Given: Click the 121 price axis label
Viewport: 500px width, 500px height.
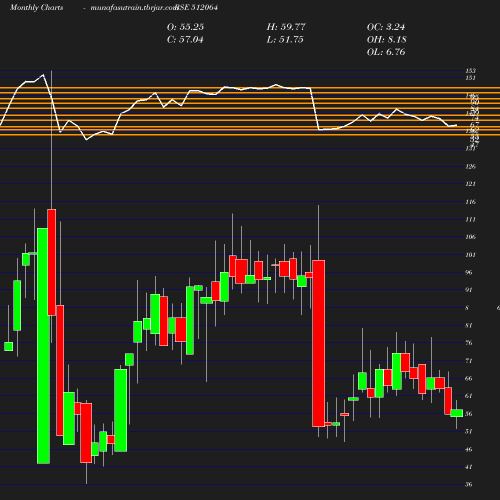Looking at the screenshot, I should pos(470,184).
